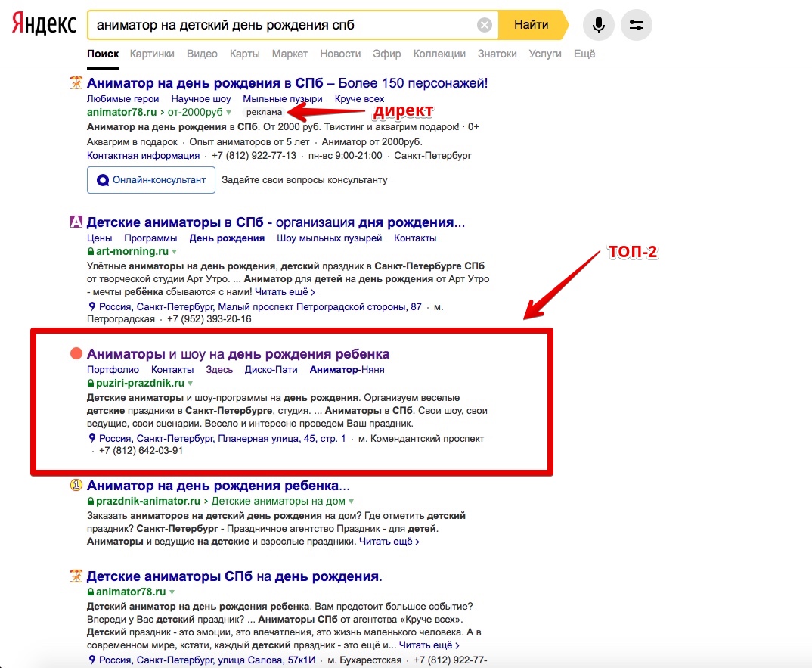
Task: Start voice search with microphone icon
Action: (x=599, y=25)
